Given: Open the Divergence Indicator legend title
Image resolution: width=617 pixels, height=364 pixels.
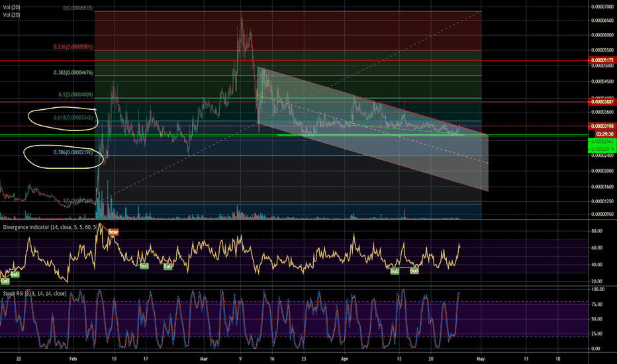Looking at the screenshot, I should click(x=50, y=228).
